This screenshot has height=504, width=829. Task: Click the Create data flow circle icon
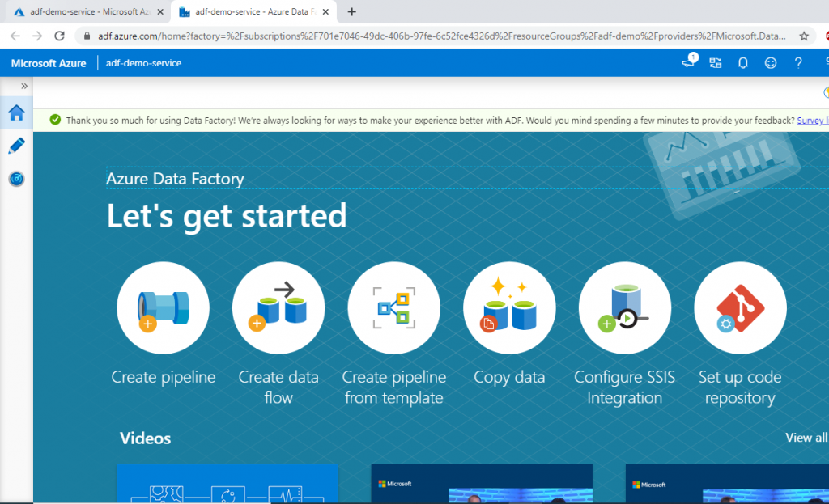(x=278, y=308)
